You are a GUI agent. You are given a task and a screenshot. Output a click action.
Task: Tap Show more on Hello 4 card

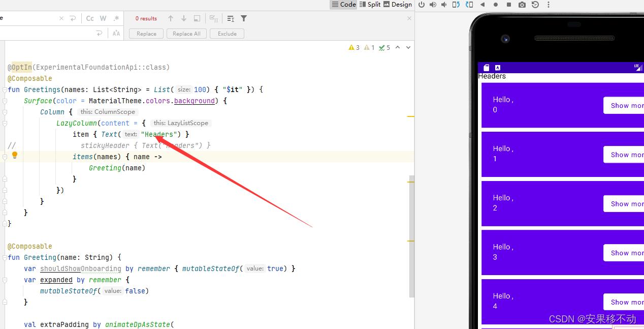[x=624, y=302]
